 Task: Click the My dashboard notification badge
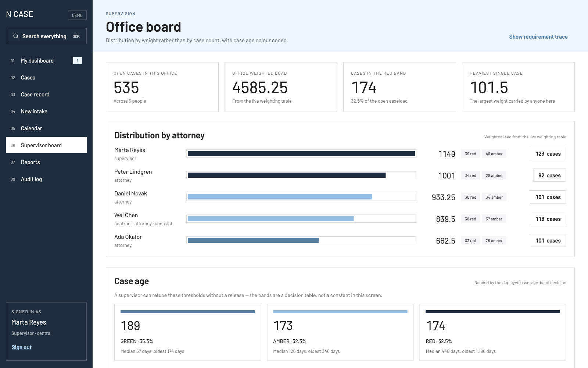(x=78, y=60)
